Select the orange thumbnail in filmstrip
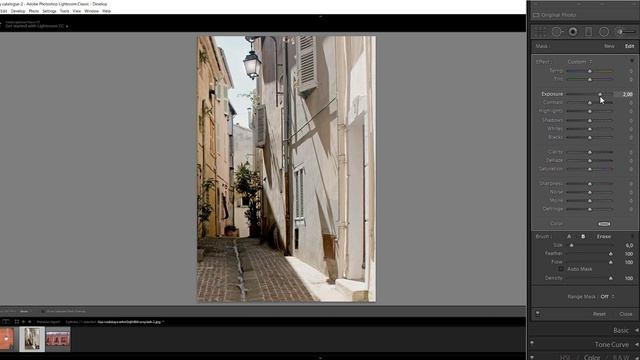This screenshot has height=360, width=640. pyautogui.click(x=7, y=339)
